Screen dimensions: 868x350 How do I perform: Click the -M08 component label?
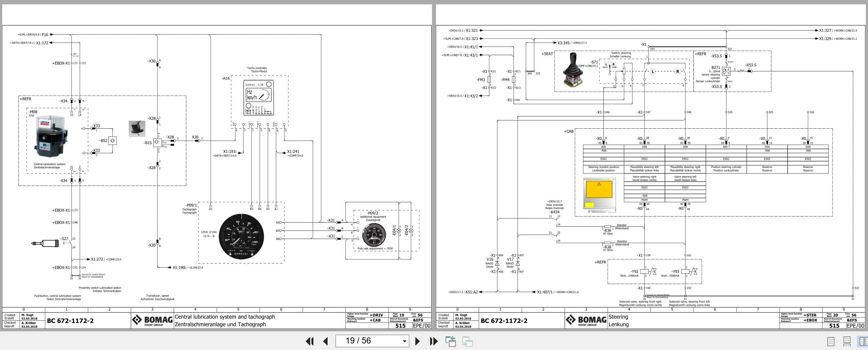pos(33,112)
